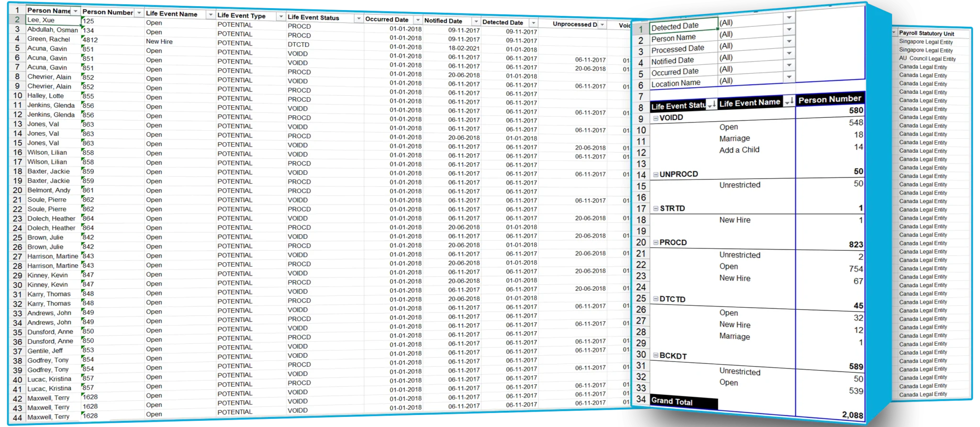Collapse the VOIDD group in the pivot table
Viewport: 980px width, 427px height.
(656, 118)
